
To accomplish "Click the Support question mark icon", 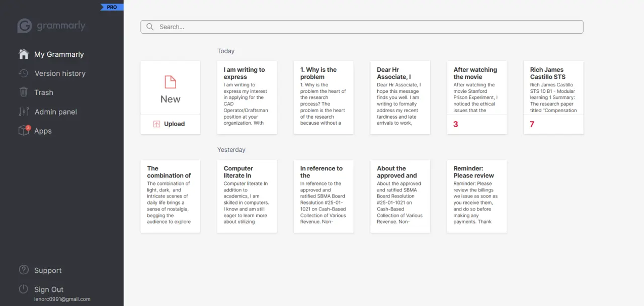I will point(24,270).
